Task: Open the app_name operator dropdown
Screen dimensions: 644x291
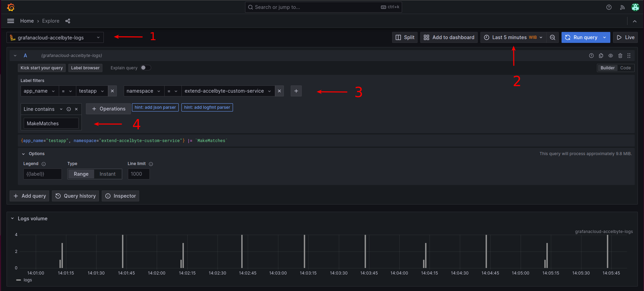Action: [67, 91]
